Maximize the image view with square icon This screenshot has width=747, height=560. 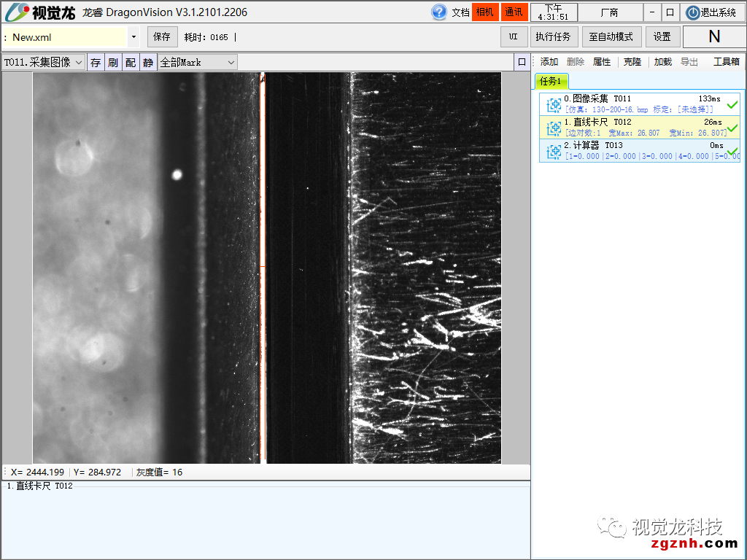click(522, 63)
